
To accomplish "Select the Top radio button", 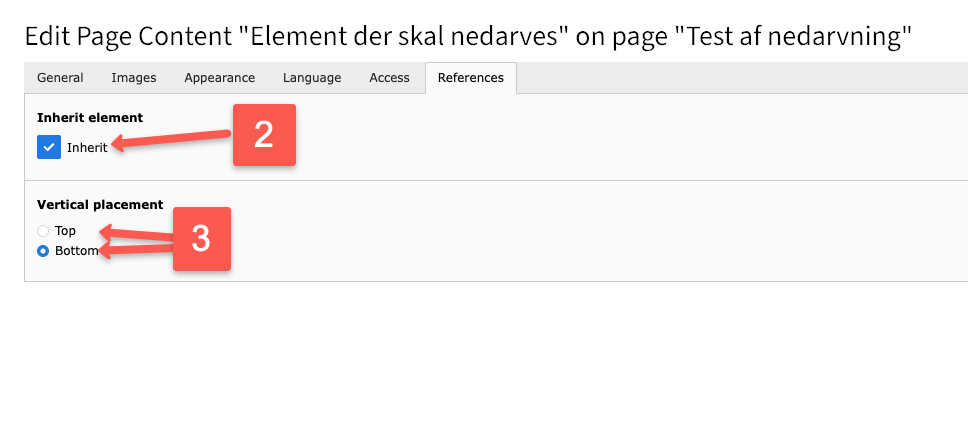I will [x=43, y=231].
